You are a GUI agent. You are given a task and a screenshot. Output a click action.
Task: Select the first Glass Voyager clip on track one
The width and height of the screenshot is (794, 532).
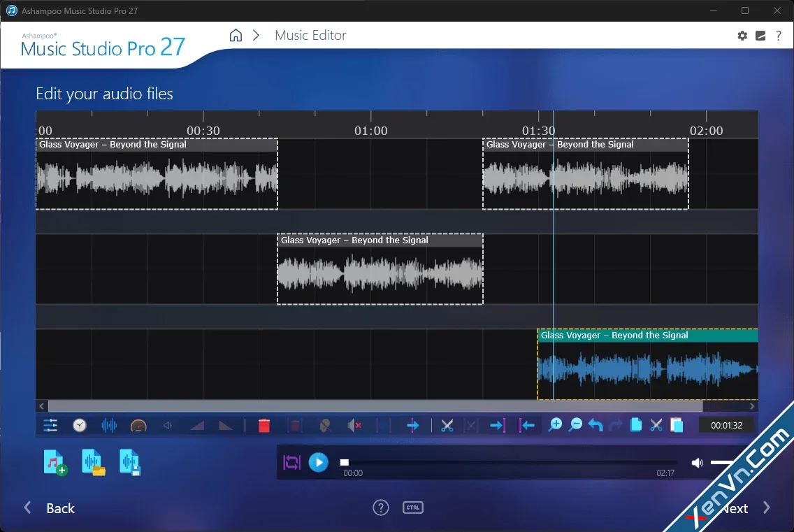[157, 174]
